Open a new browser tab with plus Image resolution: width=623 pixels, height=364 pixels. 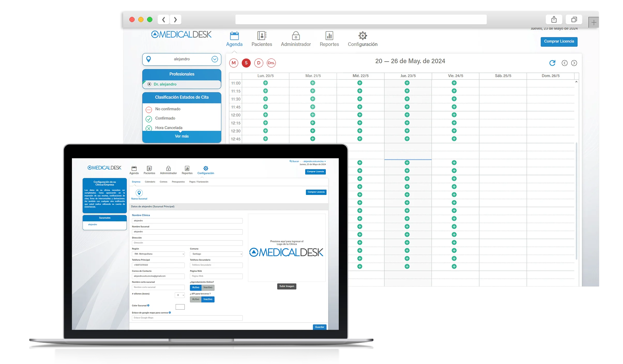point(594,22)
